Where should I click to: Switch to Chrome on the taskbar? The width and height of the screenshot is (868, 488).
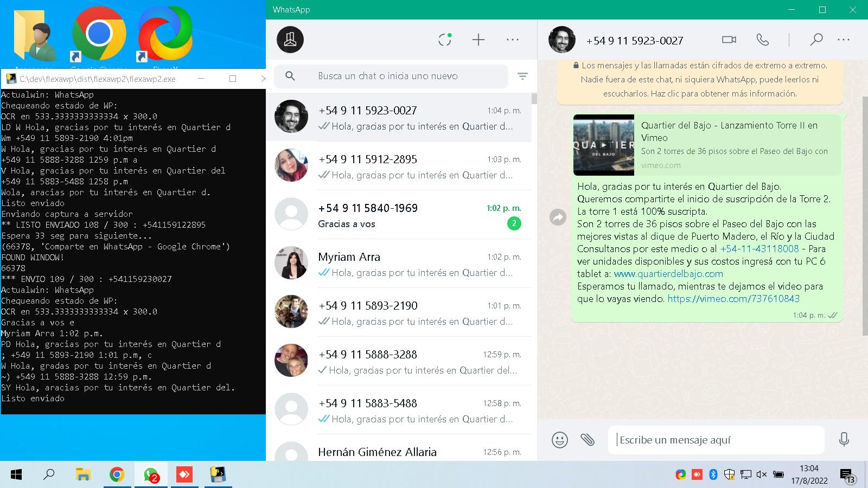coord(117,475)
